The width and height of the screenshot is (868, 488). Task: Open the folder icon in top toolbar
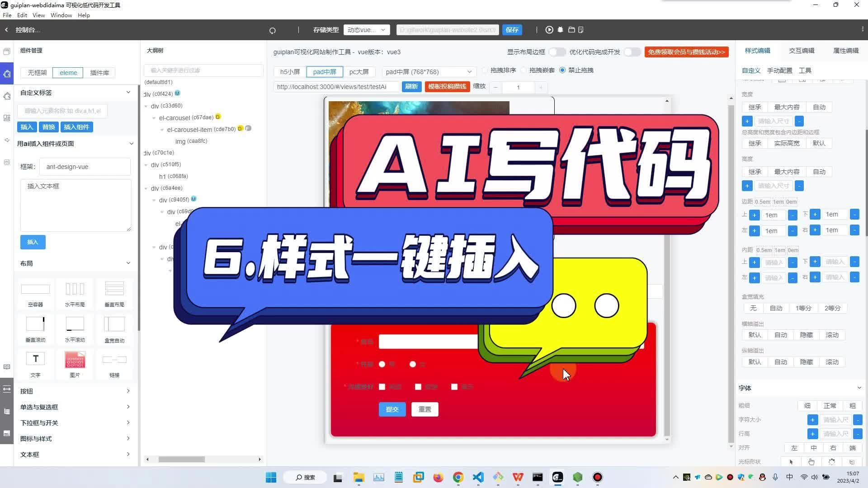tap(571, 30)
